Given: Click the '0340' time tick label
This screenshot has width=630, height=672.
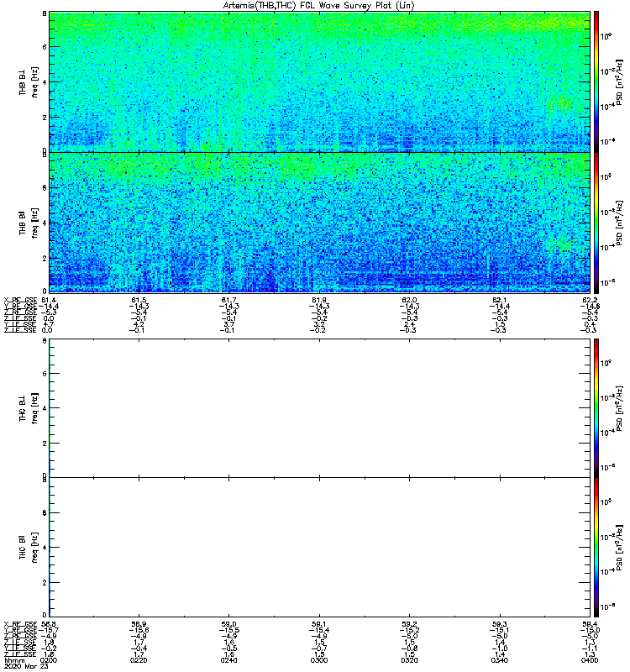Looking at the screenshot, I should pos(500,660).
